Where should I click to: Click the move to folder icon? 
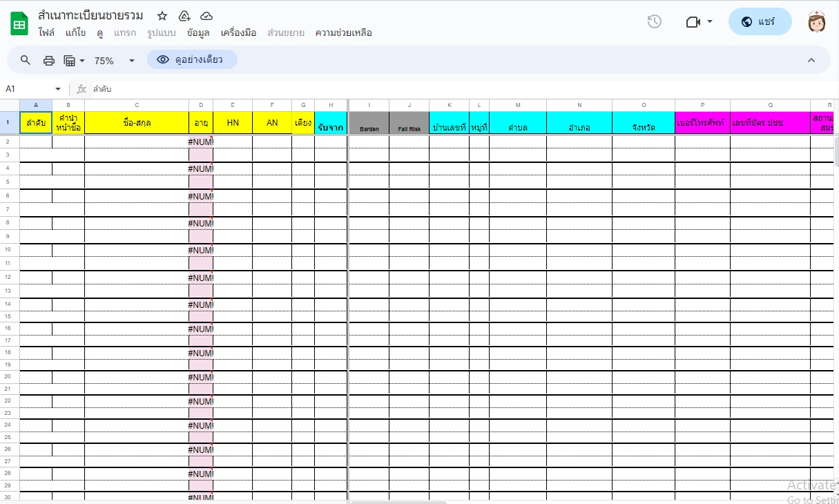tap(184, 16)
